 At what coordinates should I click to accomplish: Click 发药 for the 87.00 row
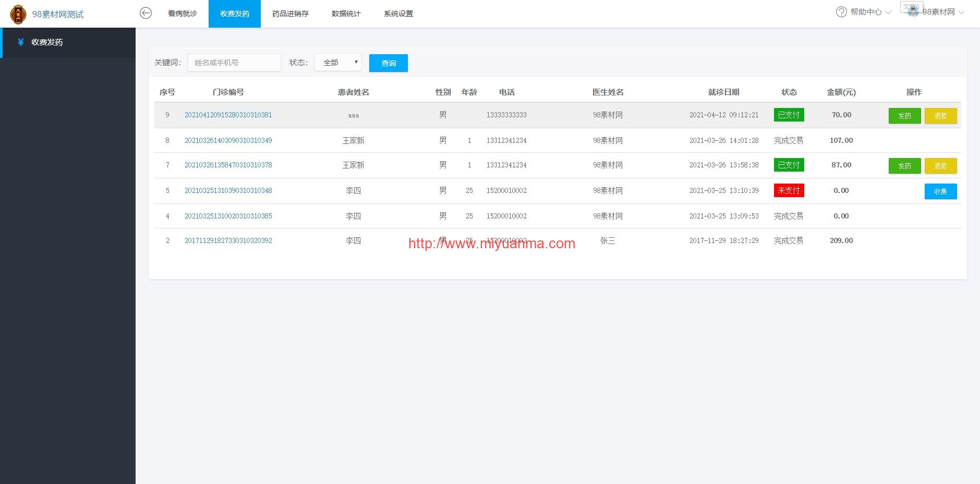[905, 166]
